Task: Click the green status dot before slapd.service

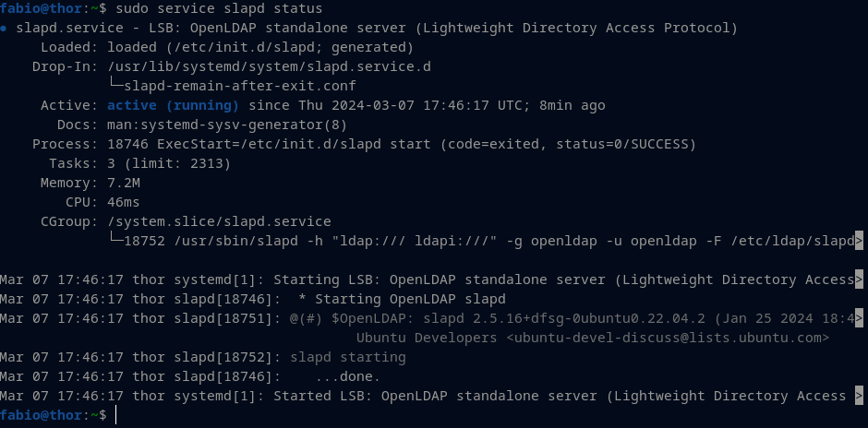Action: point(5,29)
